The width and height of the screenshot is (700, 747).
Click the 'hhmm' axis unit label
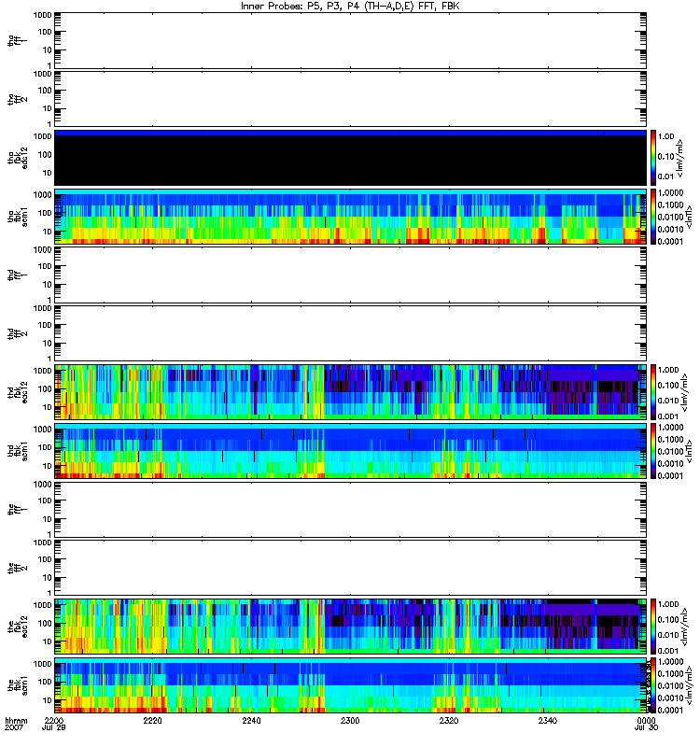pyautogui.click(x=16, y=721)
